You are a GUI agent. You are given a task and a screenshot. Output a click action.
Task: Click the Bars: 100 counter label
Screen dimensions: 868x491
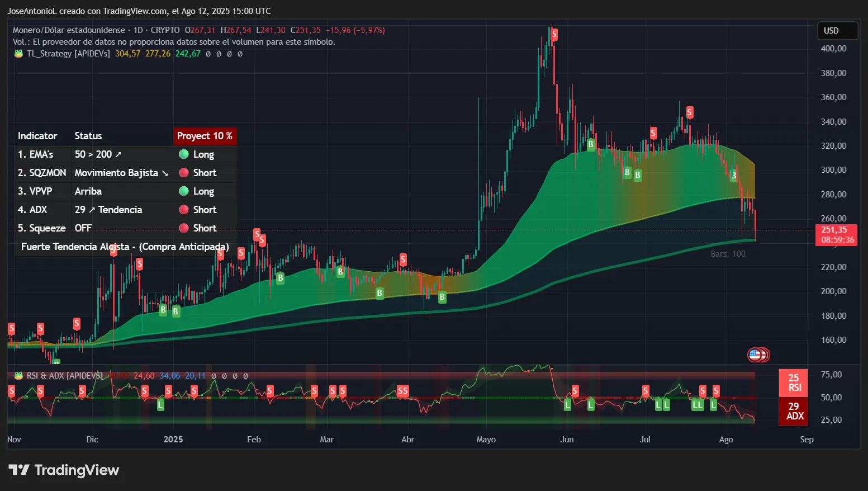[728, 253]
